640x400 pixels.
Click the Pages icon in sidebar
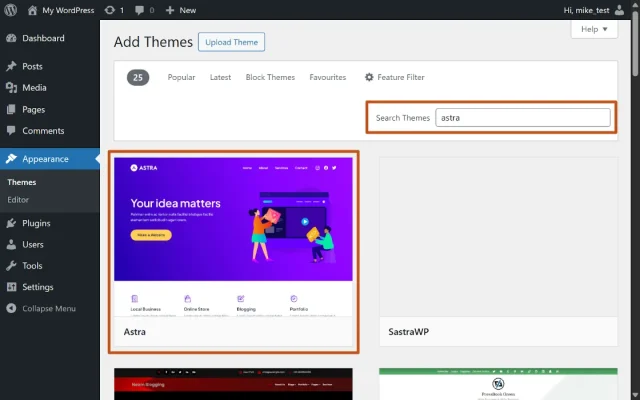(x=11, y=109)
